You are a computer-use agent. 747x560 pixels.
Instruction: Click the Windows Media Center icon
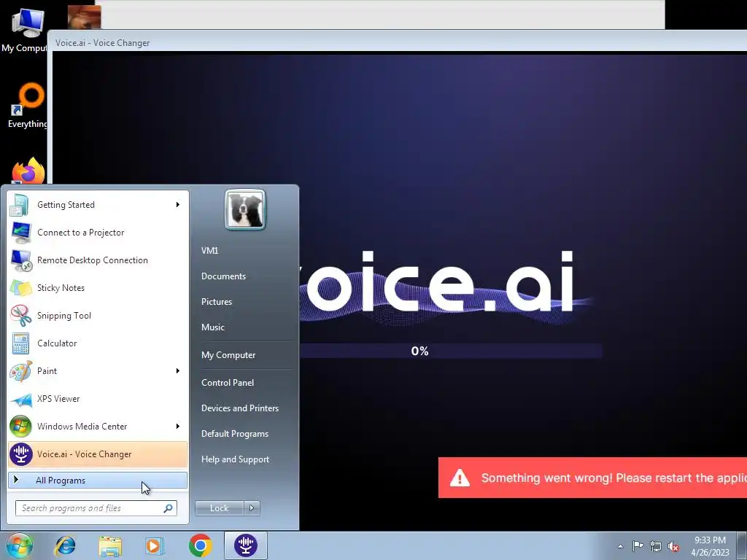20,427
